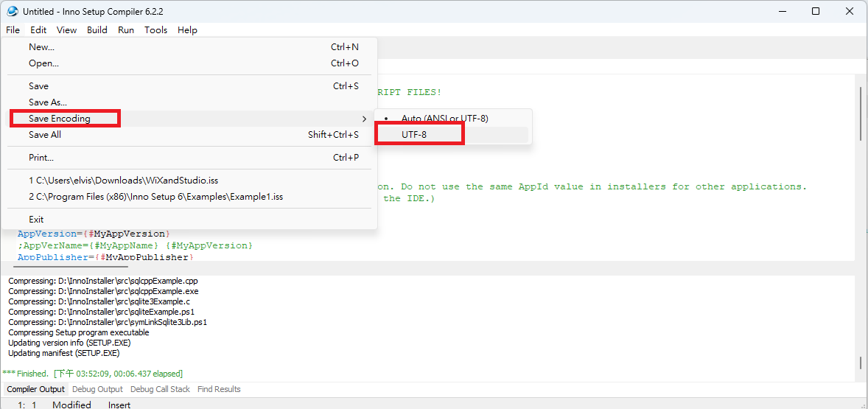The image size is (868, 409).
Task: Click the Inno Setup app icon in title bar
Action: coord(12,12)
